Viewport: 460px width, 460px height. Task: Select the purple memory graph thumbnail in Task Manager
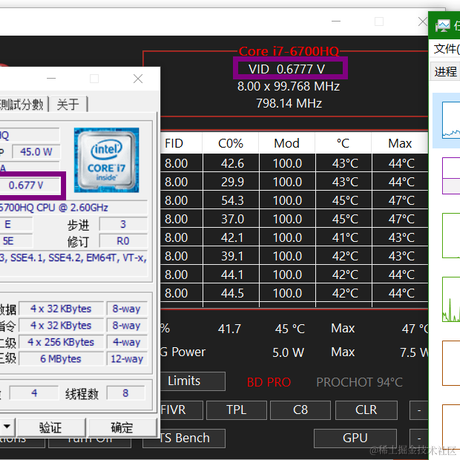point(451,176)
